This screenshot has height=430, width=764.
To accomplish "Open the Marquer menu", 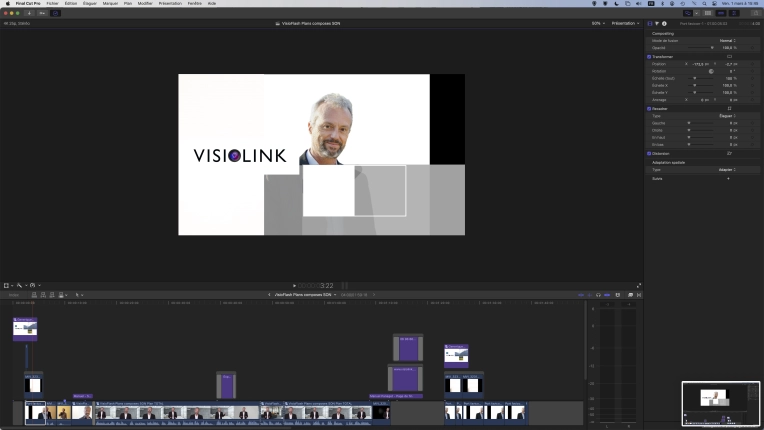I will point(110,3).
